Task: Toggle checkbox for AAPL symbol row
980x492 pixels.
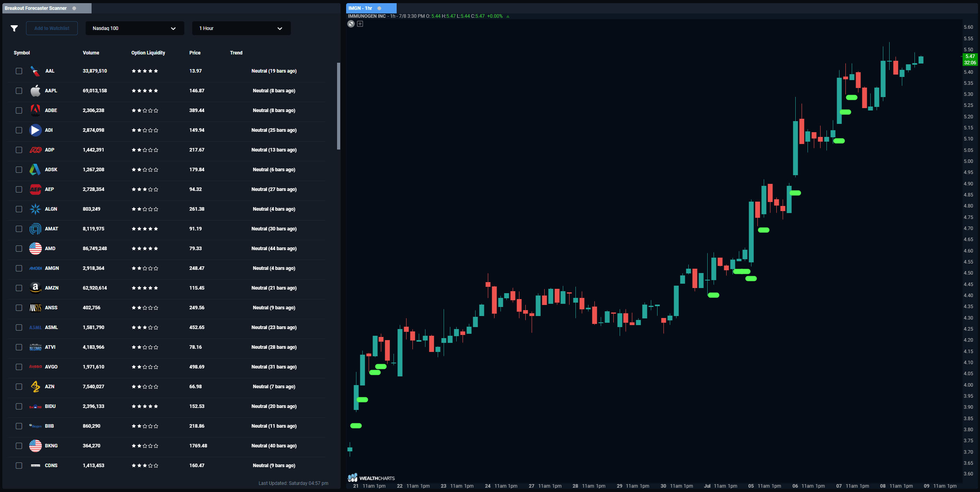Action: [x=19, y=90]
